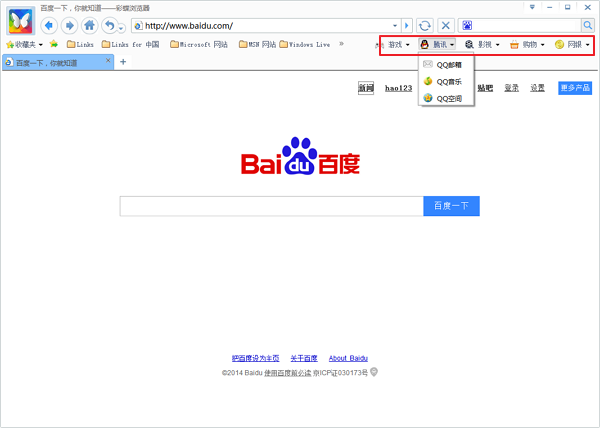The image size is (600, 428).
Task: Click the 百度一下 search button
Action: [x=451, y=206]
